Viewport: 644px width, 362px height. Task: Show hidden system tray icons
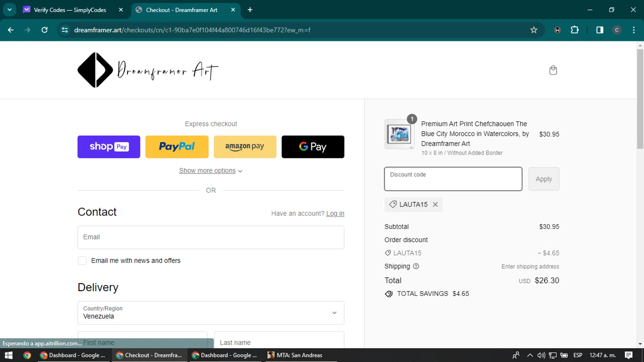tap(530, 355)
